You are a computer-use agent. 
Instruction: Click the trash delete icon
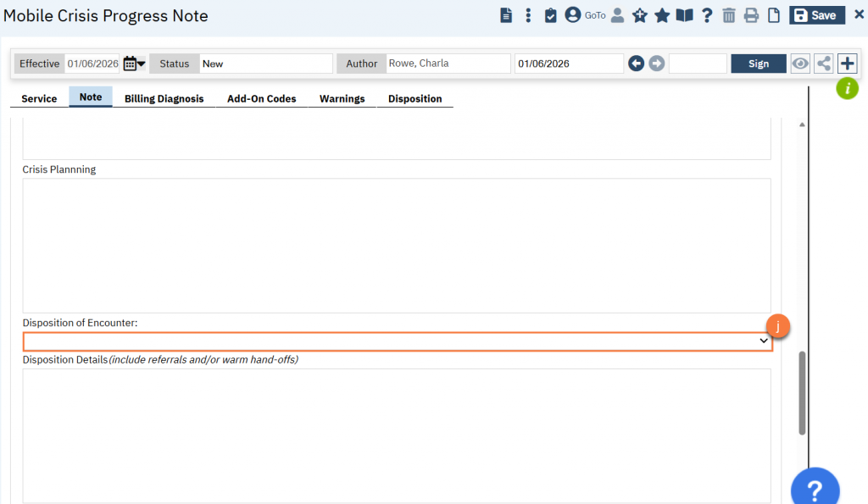coord(729,15)
